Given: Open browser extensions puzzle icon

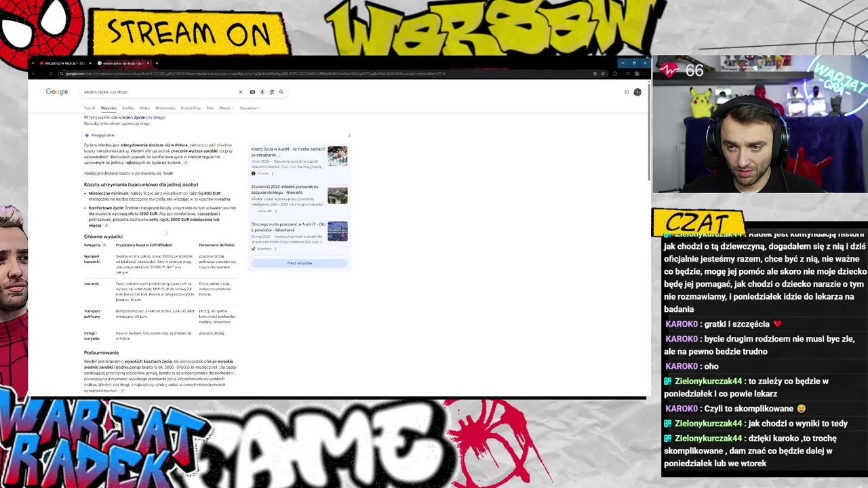Looking at the screenshot, I should 615,74.
